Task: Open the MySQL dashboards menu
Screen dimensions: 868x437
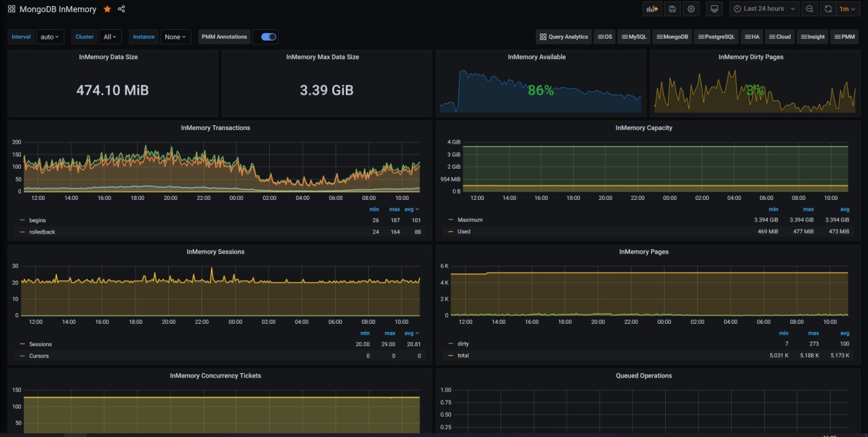Action: point(635,37)
